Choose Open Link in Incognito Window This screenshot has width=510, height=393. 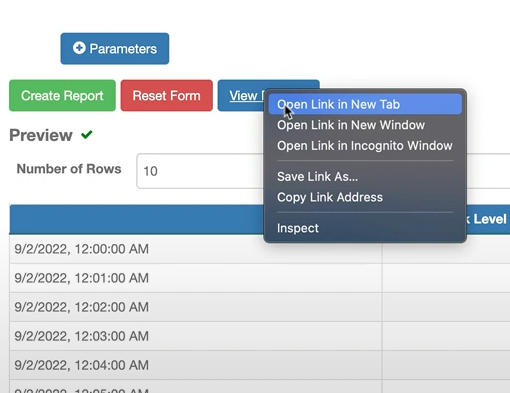point(365,146)
